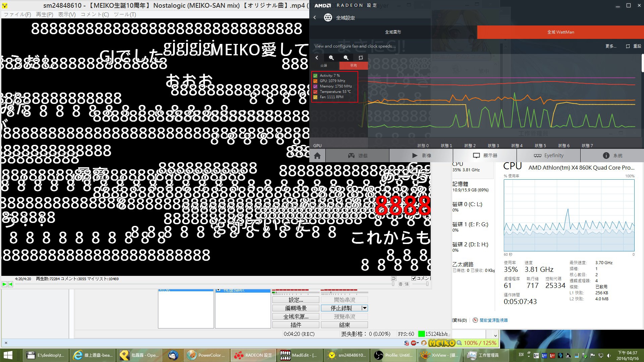Click 結束 in the OBS window
Image resolution: width=644 pixels, height=362 pixels.
click(344, 325)
